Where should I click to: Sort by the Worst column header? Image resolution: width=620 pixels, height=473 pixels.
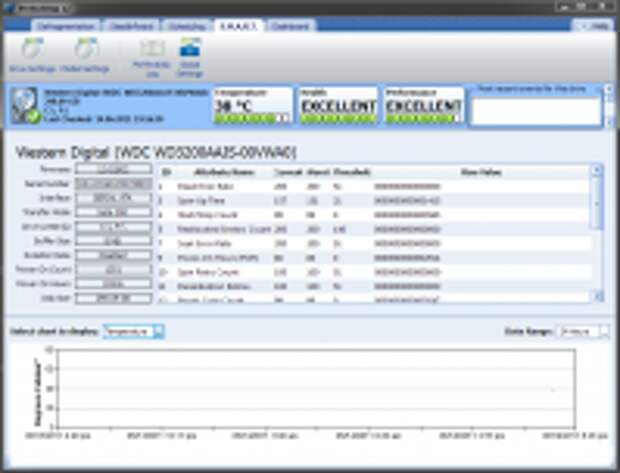tap(318, 172)
